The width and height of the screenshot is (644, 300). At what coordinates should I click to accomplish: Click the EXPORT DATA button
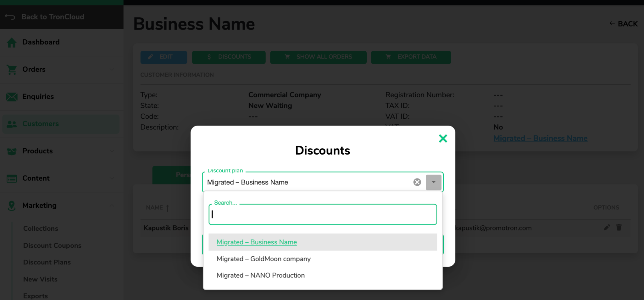(x=411, y=57)
